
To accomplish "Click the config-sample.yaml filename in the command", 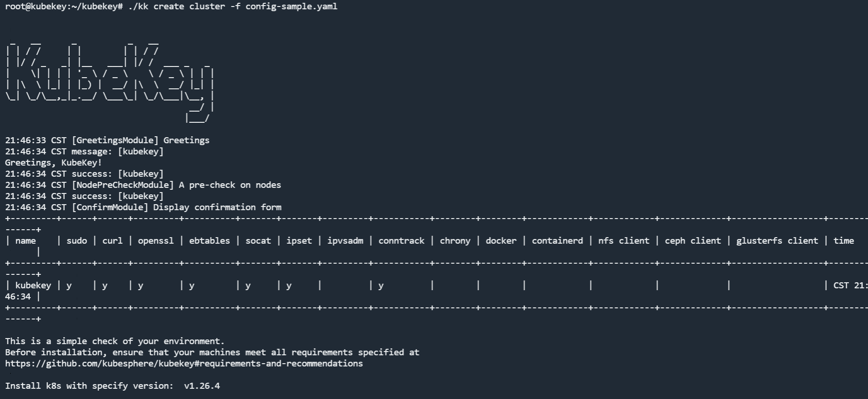I will pos(291,7).
